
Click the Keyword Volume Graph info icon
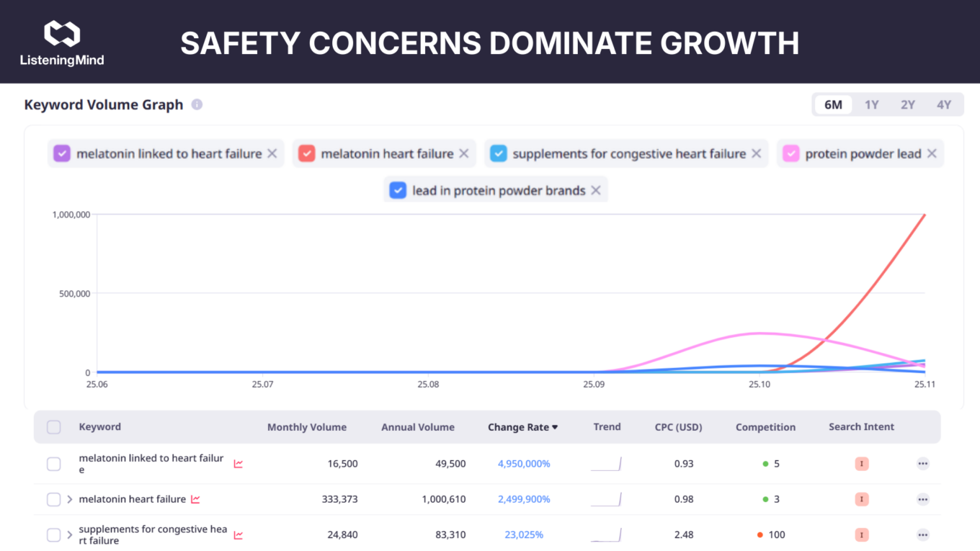point(197,104)
